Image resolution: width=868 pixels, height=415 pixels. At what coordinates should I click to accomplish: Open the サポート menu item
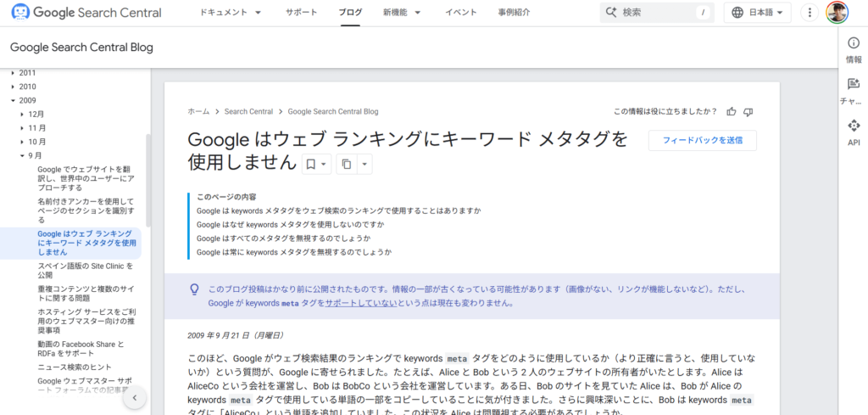point(301,13)
